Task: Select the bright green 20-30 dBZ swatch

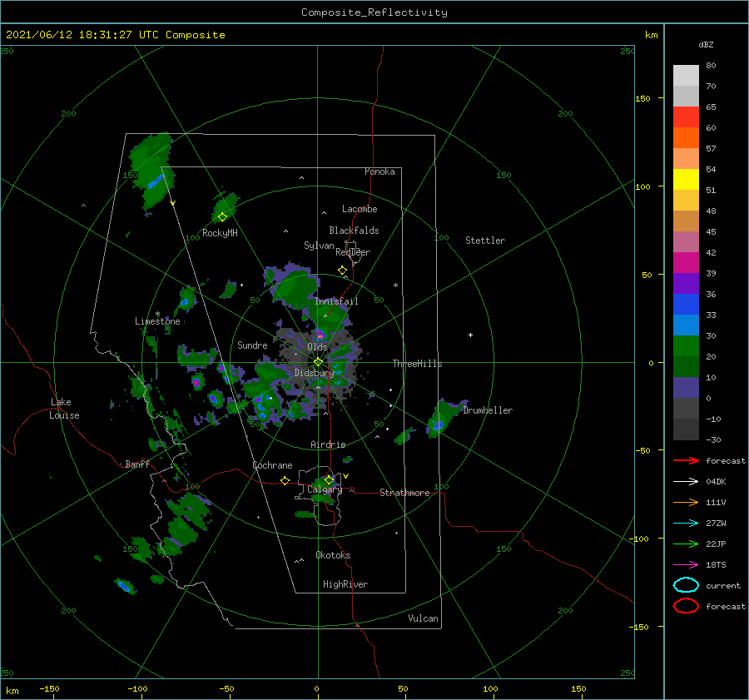Action: click(x=686, y=345)
